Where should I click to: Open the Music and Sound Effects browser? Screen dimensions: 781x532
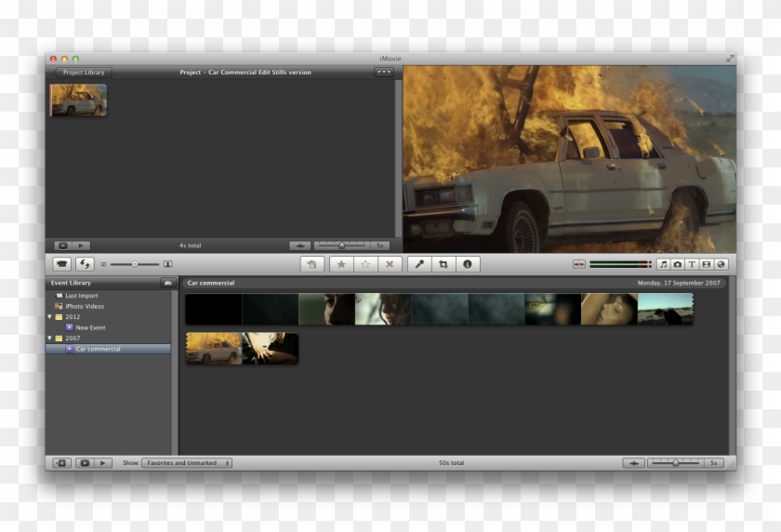pyautogui.click(x=664, y=264)
